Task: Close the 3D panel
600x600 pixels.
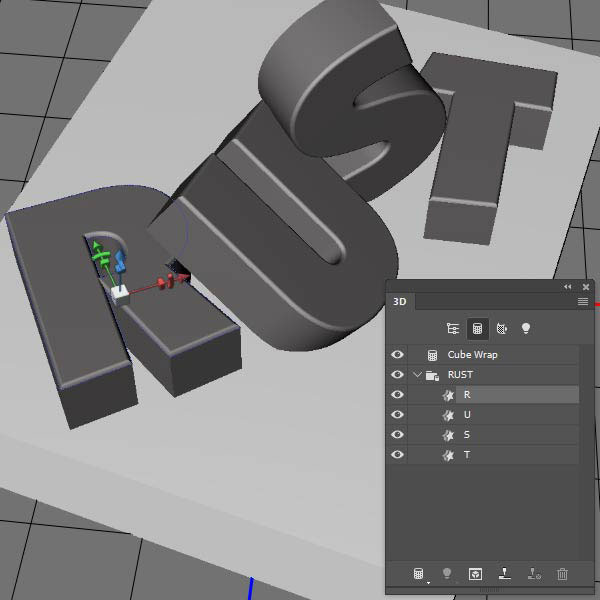Action: click(x=586, y=287)
